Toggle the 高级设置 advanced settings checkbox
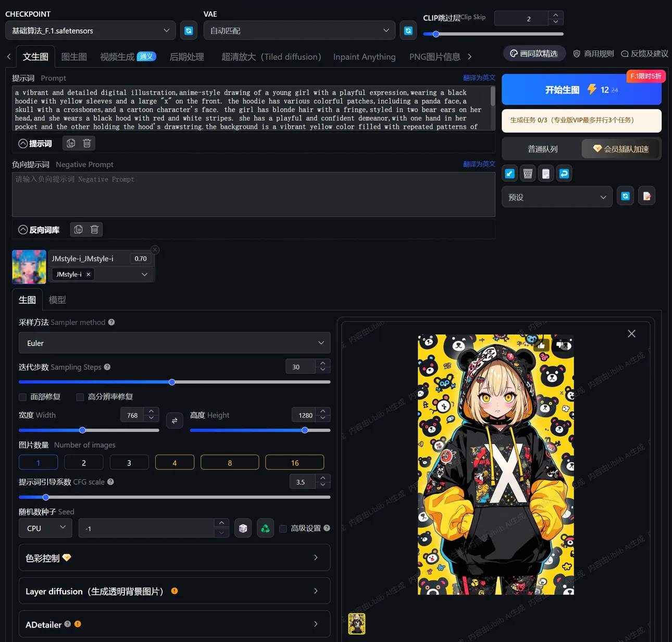Screen dimensions: 672x642 pos(283,528)
